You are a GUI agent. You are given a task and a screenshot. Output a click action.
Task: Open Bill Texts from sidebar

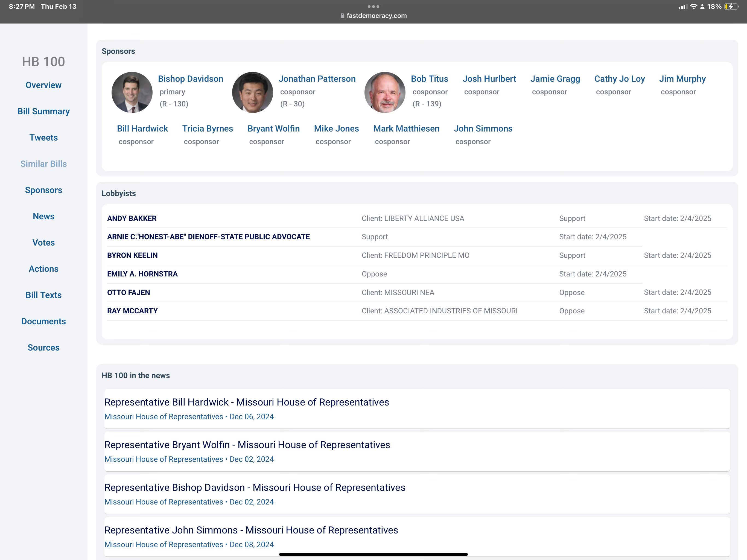coord(43,295)
